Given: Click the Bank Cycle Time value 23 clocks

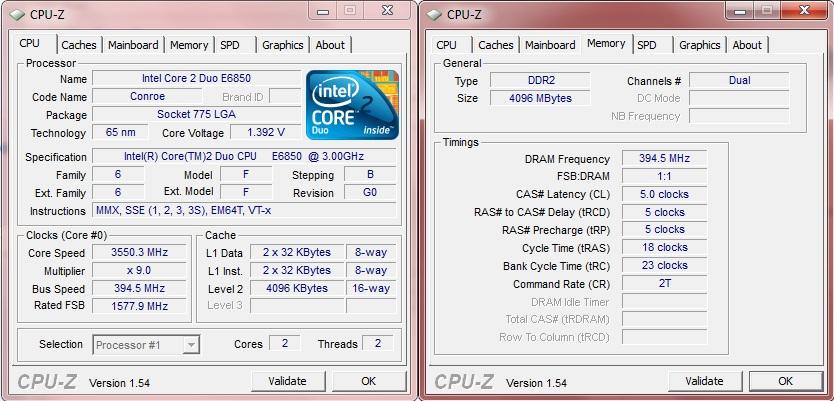Looking at the screenshot, I should pyautogui.click(x=664, y=265).
